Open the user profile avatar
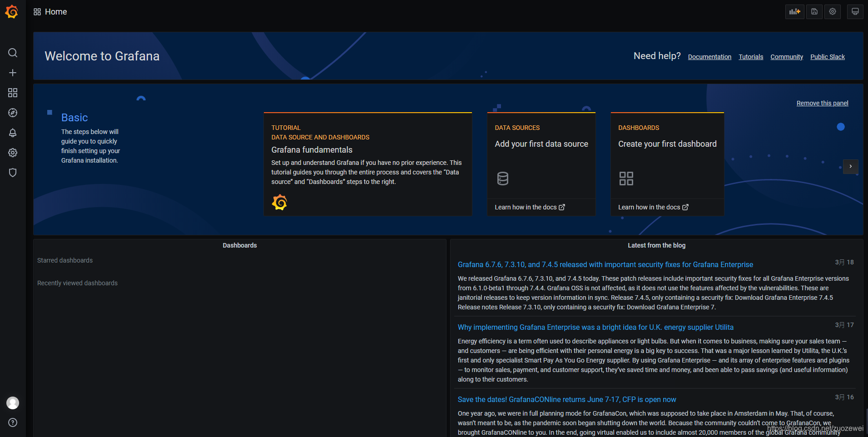The height and width of the screenshot is (437, 868). click(x=13, y=402)
